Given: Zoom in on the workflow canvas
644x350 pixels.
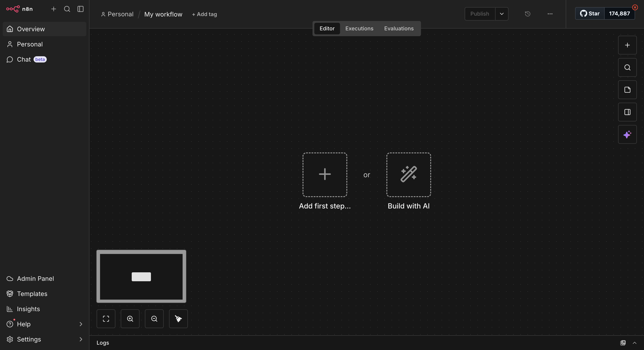Looking at the screenshot, I should coord(130,319).
